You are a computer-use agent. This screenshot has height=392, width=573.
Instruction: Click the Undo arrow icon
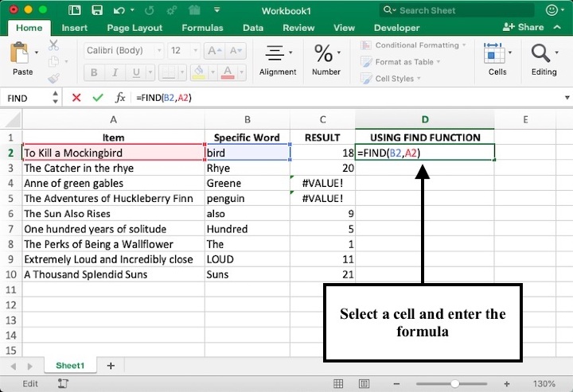coord(119,10)
